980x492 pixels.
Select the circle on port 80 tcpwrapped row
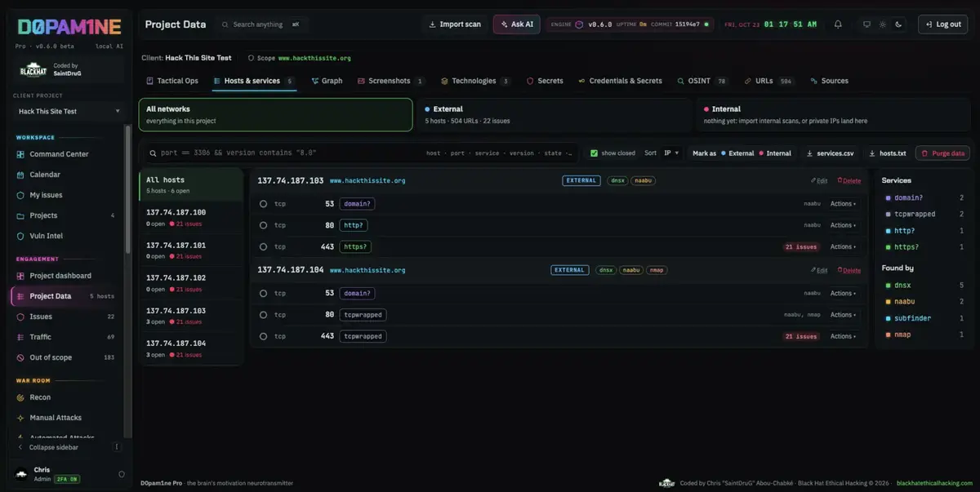pos(263,314)
